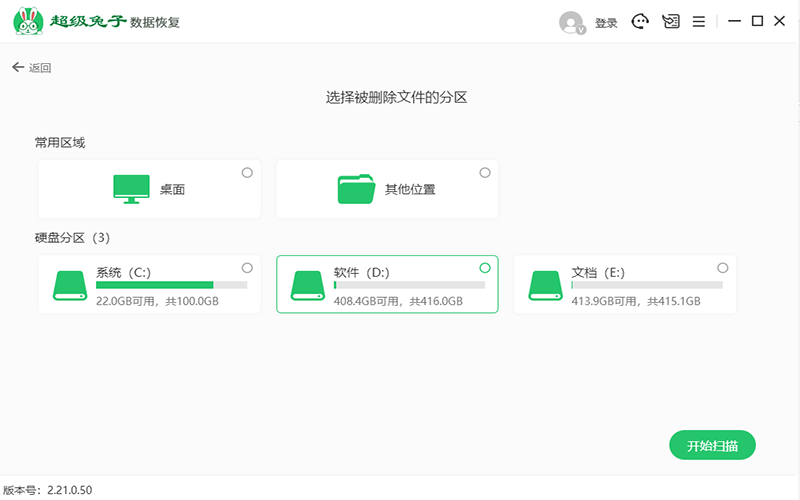Click the green folder icon for 其他位置

point(355,189)
